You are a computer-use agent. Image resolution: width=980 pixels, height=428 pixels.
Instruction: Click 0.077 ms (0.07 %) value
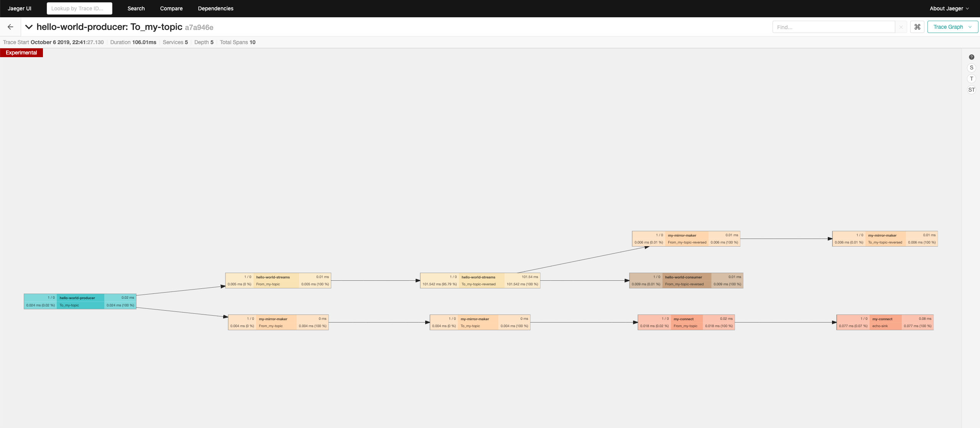pos(853,326)
